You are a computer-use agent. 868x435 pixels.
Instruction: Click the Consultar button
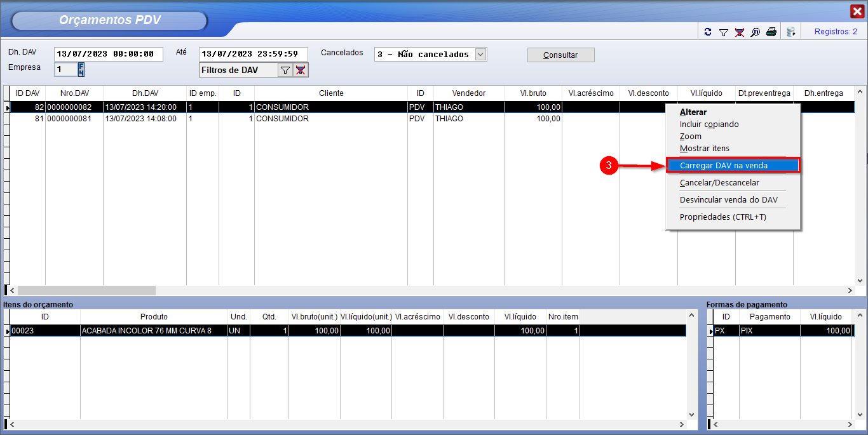pos(560,55)
